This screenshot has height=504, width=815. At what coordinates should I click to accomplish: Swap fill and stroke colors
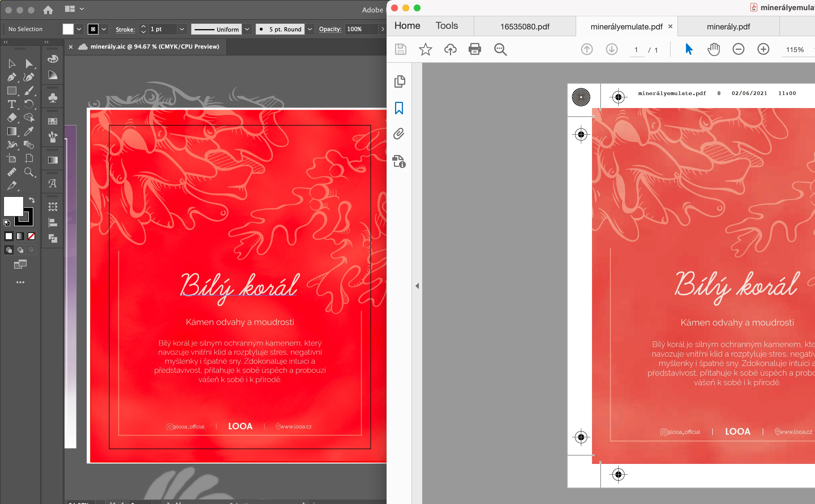32,200
